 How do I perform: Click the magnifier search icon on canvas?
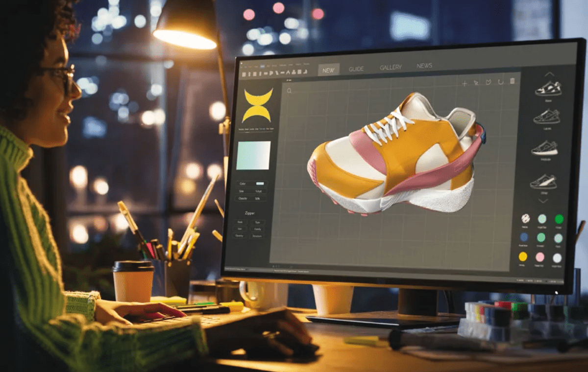[290, 91]
